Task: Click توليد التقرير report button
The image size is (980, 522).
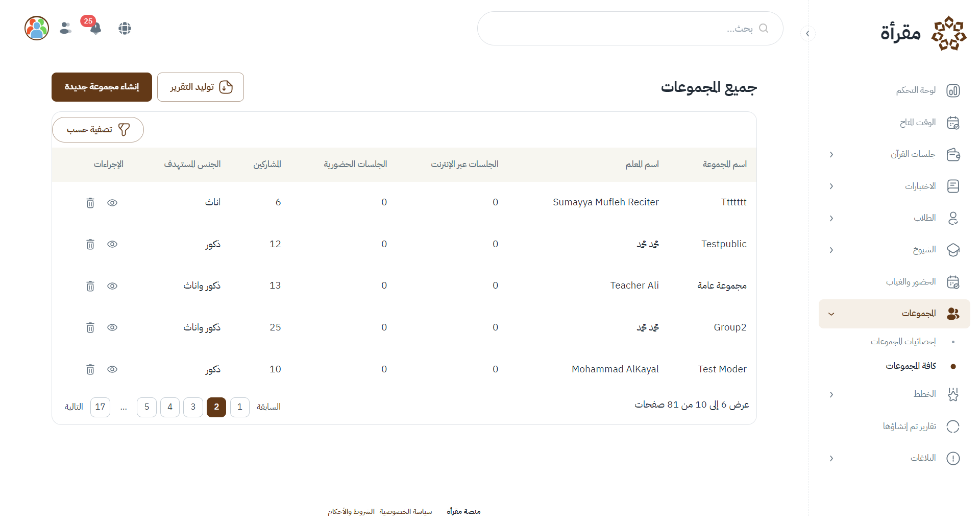Action: (x=201, y=87)
